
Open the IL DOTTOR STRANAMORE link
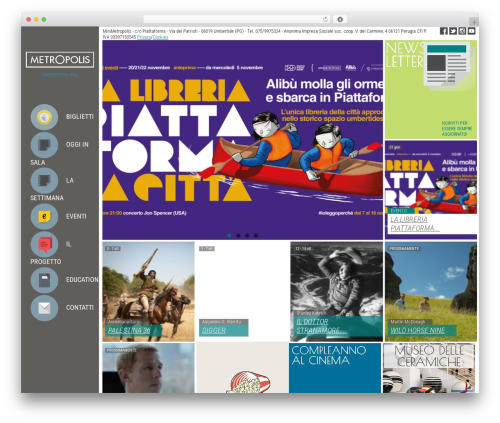pyautogui.click(x=321, y=326)
